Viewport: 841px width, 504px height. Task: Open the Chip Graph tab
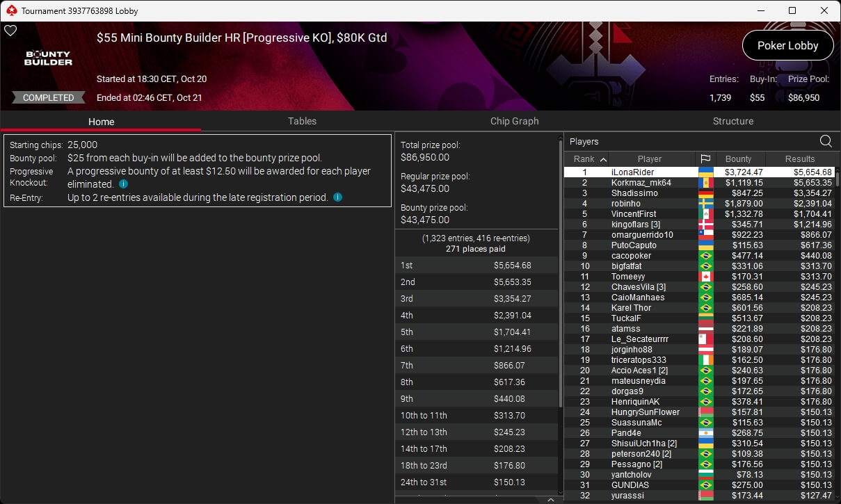(515, 121)
